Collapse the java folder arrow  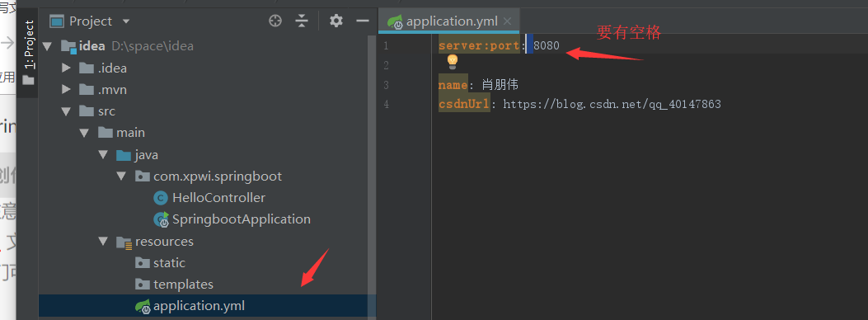[104, 155]
